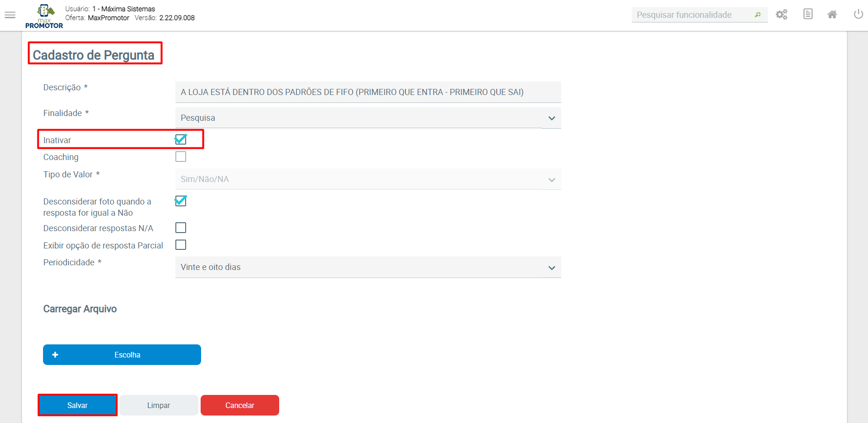
Task: Expand the Tipo de Valor dropdown
Action: coord(368,179)
